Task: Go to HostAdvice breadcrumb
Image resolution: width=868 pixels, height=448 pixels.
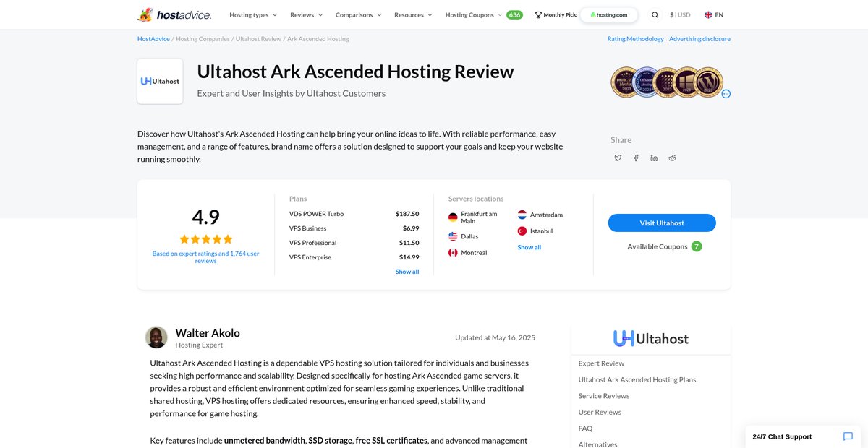Action: [153, 39]
